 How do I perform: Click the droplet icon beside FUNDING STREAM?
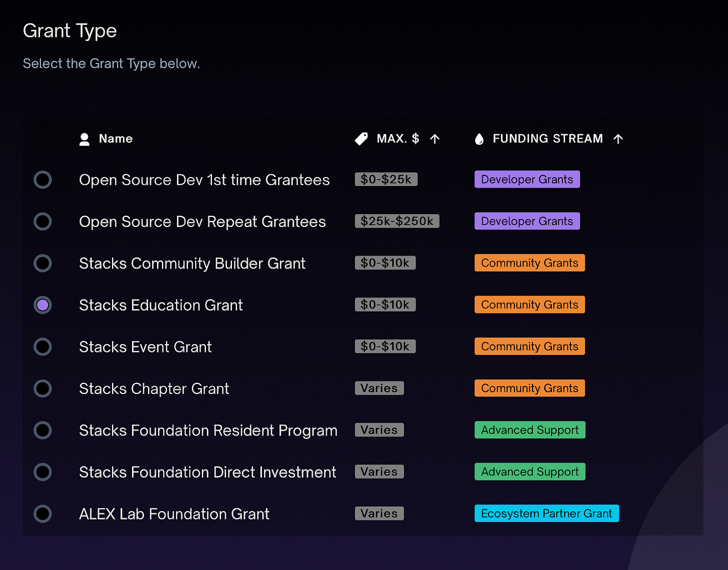point(479,139)
